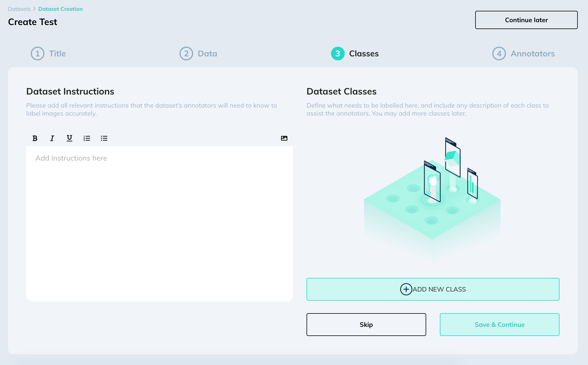This screenshot has height=365, width=588.
Task: Toggle underline formatting in editor toolbar
Action: [69, 138]
